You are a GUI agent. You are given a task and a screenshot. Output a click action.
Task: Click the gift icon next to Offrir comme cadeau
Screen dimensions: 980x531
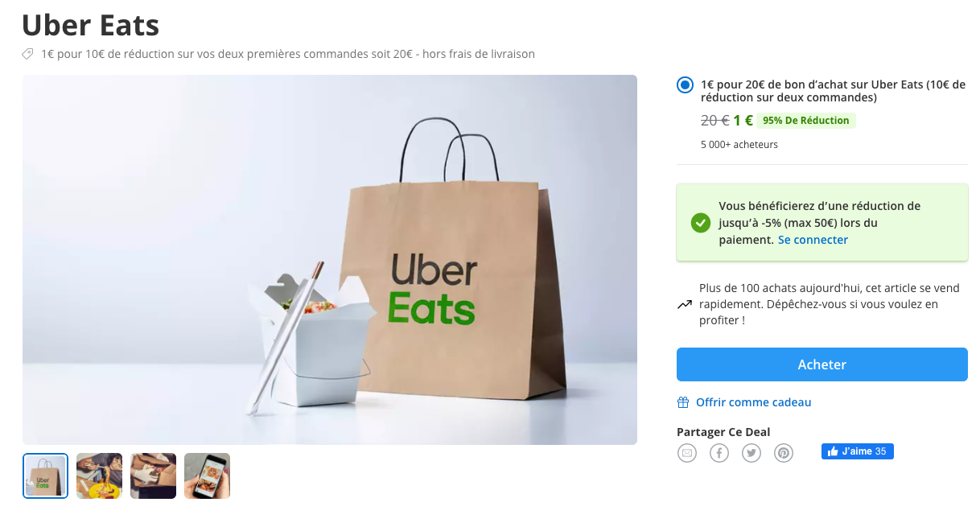[683, 402]
